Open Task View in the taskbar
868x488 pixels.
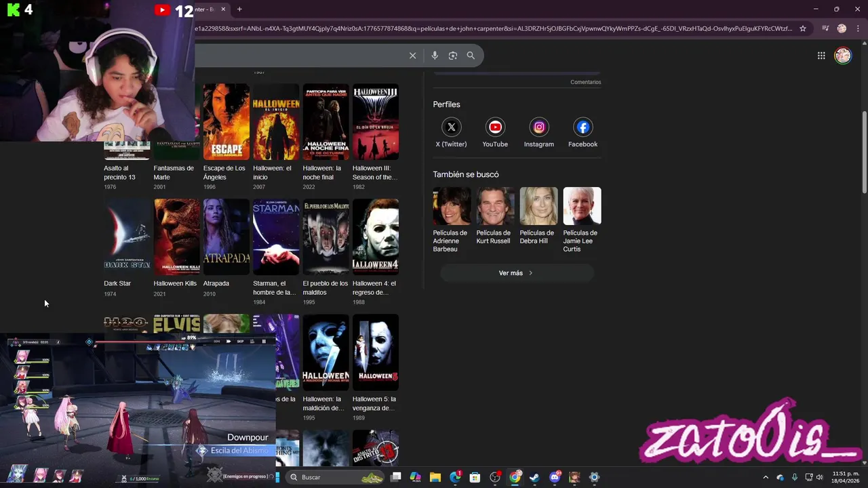coord(396,477)
